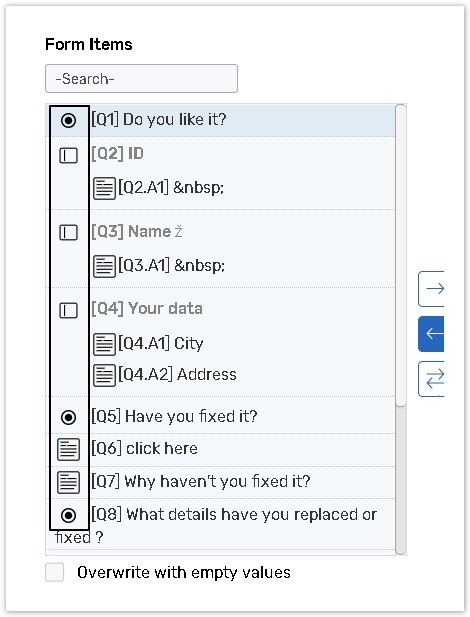Click the radio-type icon beside Q1
The image size is (470, 617).
pos(68,120)
